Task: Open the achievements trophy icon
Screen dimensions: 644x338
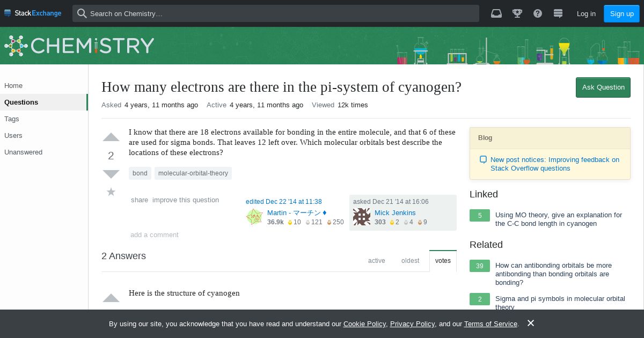Action: 517,13
